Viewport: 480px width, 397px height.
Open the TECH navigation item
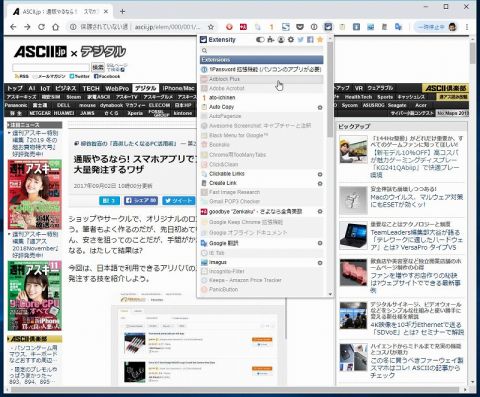pyautogui.click(x=91, y=88)
